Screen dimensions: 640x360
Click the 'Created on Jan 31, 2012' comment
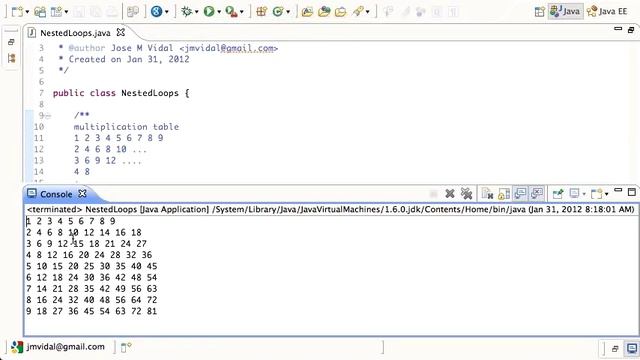(129, 59)
